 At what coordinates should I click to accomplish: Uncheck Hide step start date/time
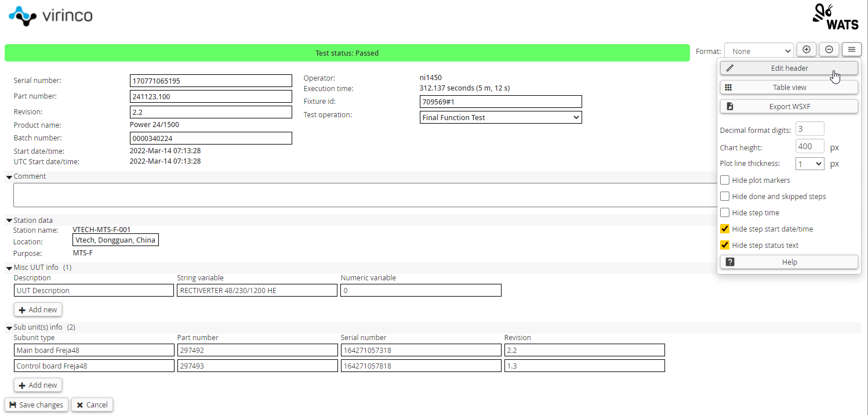click(x=725, y=229)
